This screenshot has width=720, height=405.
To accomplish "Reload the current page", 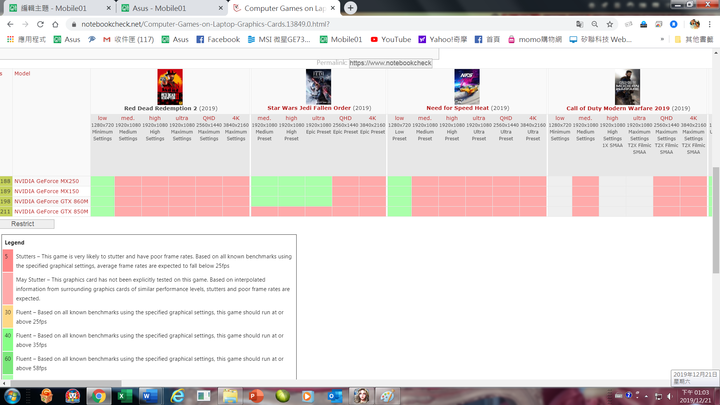I will point(40,24).
